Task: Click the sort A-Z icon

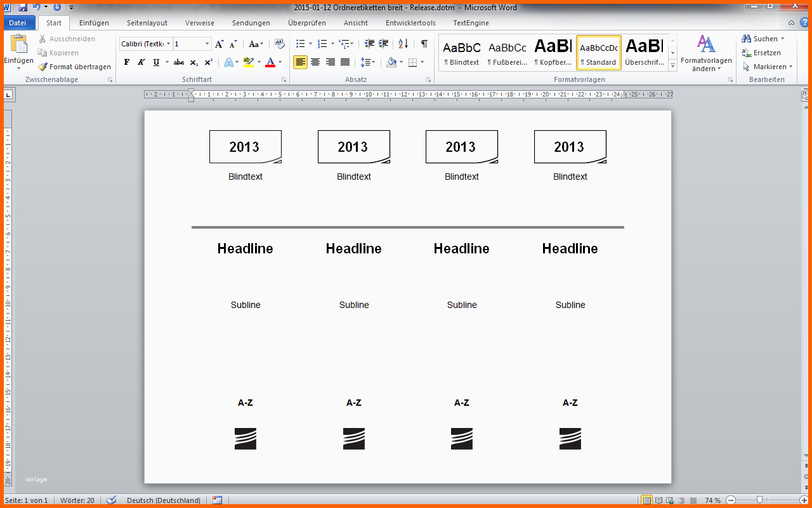Action: (403, 44)
